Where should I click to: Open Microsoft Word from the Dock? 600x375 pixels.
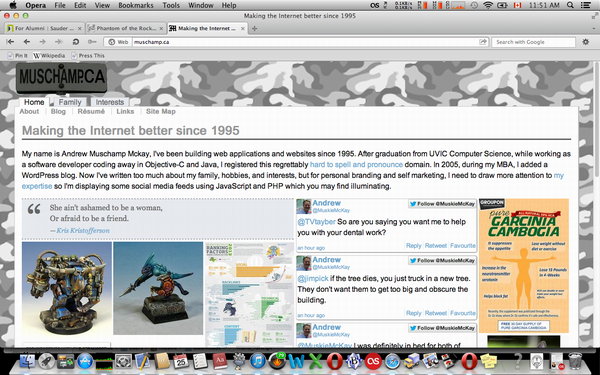click(x=297, y=361)
